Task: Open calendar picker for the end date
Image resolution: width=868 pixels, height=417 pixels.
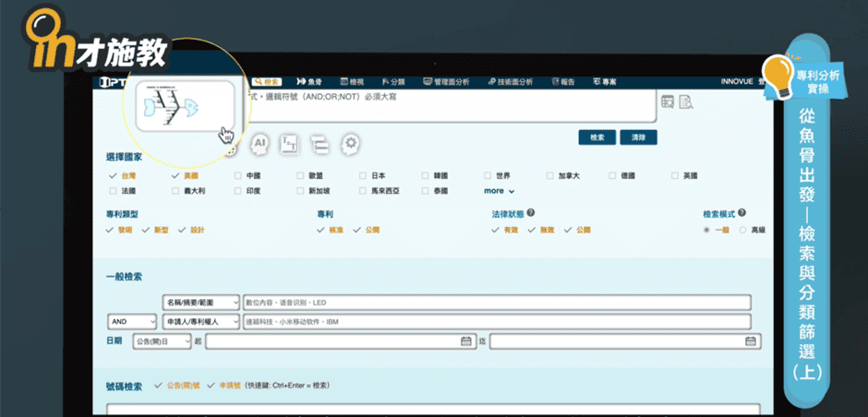Action: click(x=751, y=341)
